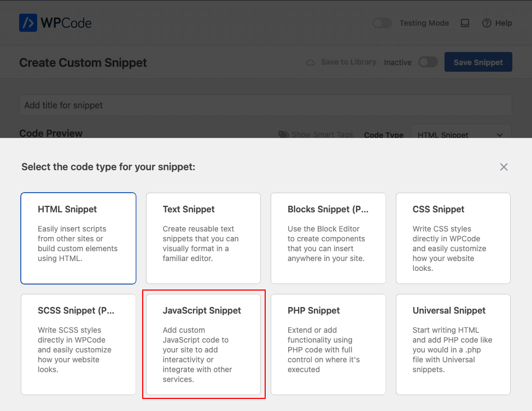Expand the HTML Snippet selector chevron

point(499,134)
